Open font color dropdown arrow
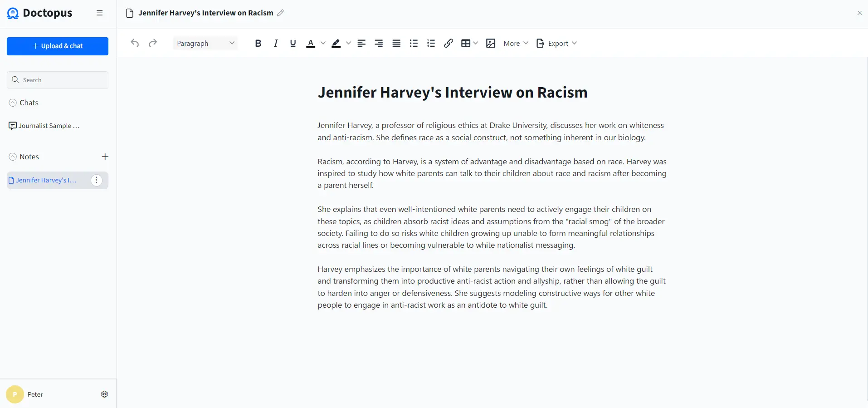 click(323, 43)
